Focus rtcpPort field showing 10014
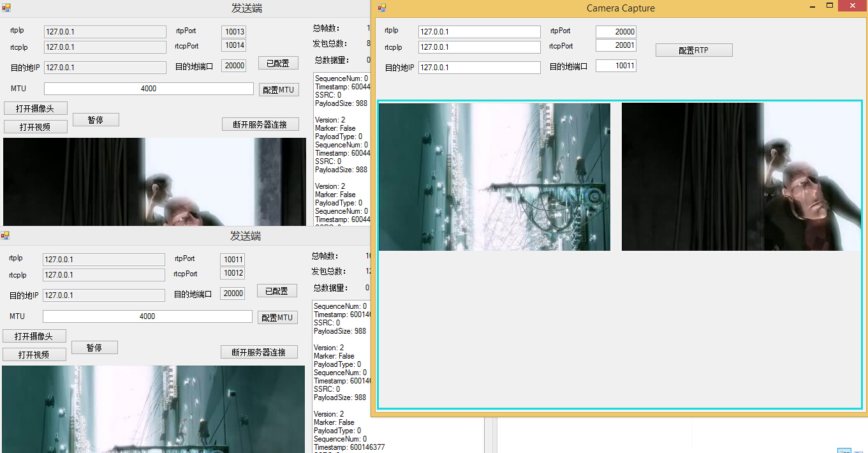868x453 pixels. coord(234,45)
